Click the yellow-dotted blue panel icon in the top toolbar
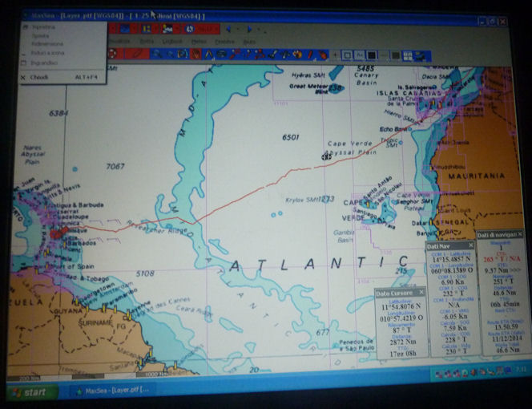The height and width of the screenshot is (409, 532). 147,29
